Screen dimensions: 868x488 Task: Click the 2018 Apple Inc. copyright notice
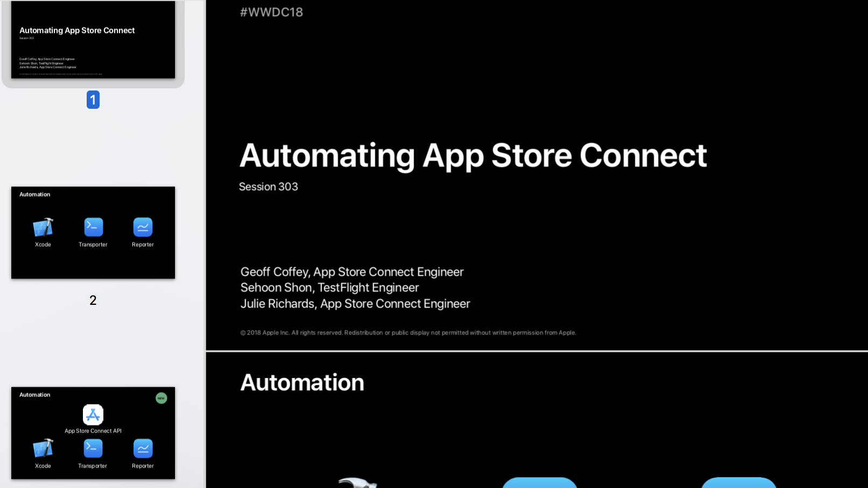point(408,333)
